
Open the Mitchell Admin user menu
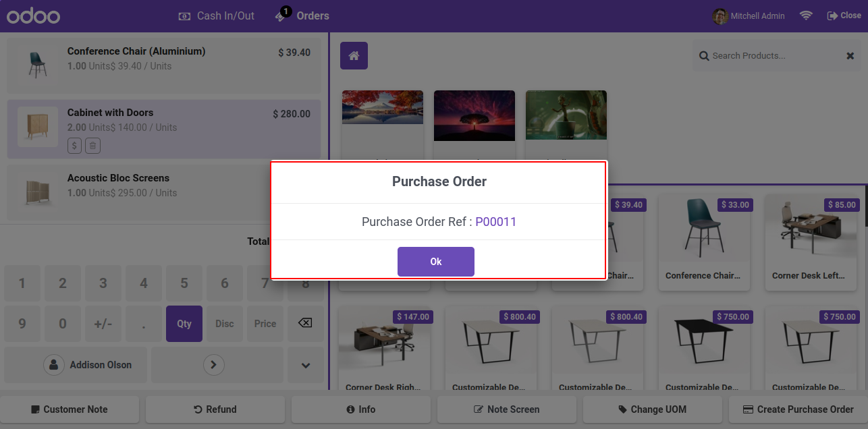(749, 16)
